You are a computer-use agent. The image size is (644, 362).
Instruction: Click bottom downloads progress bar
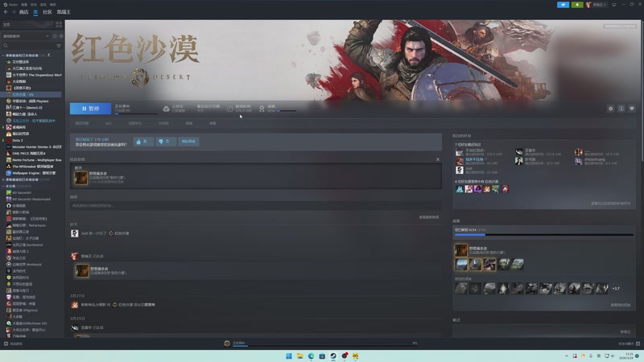(325, 346)
